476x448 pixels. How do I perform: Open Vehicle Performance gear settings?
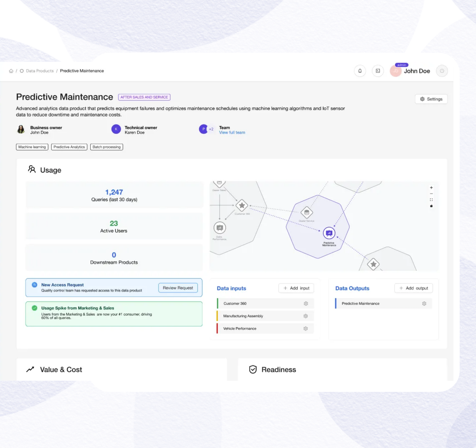(306, 329)
